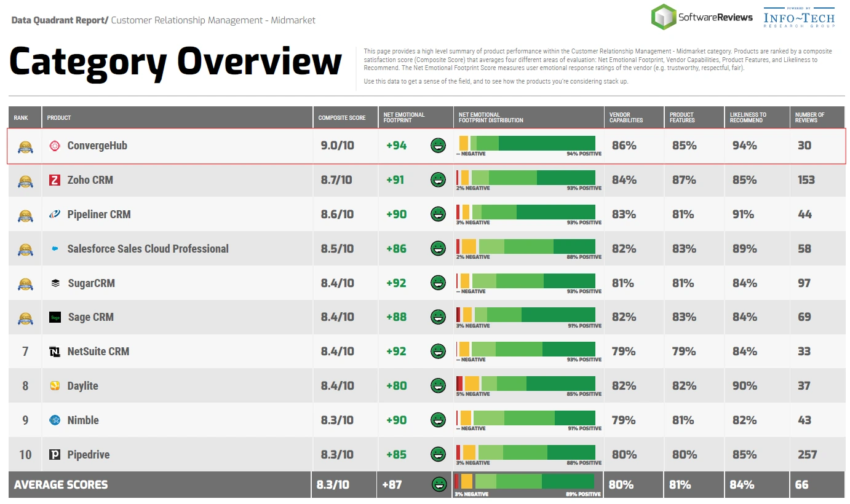Click Salesforce Sales Cloud Professional name
850x504 pixels.
click(148, 249)
